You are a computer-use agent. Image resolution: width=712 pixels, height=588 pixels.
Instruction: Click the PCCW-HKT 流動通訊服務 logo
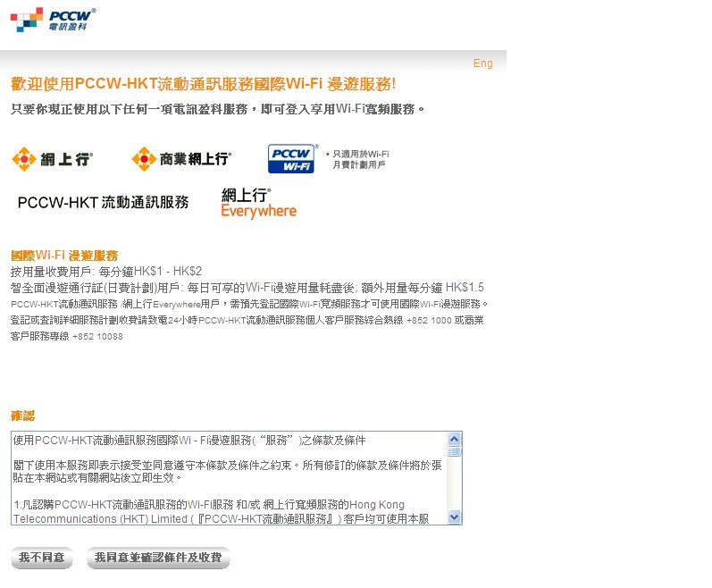click(x=103, y=203)
